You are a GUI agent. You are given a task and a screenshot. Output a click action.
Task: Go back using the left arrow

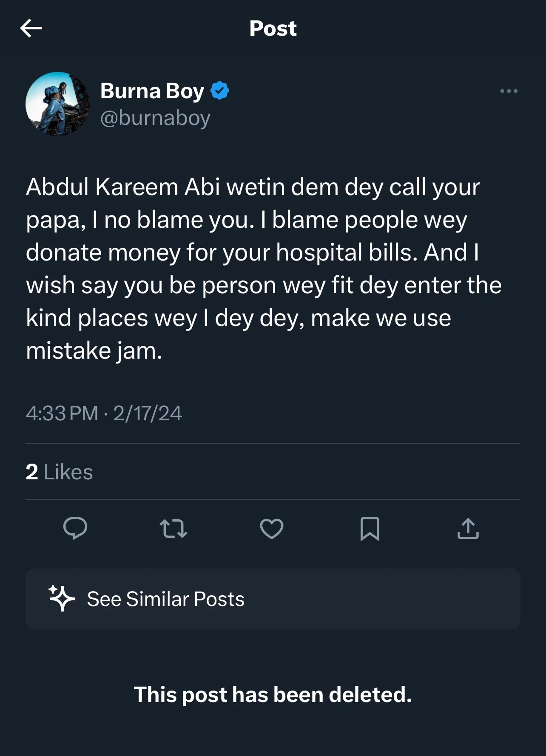coord(31,28)
